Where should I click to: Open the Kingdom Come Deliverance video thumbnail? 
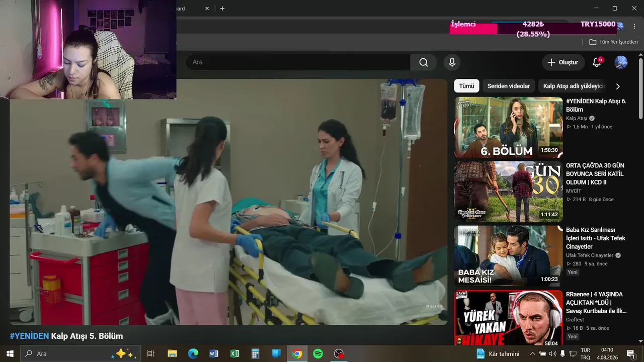[x=509, y=192]
